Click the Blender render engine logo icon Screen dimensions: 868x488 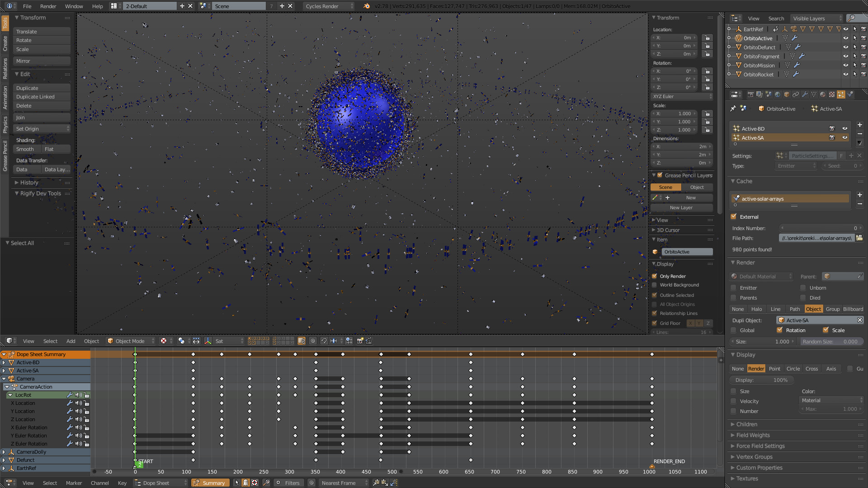[x=367, y=6]
